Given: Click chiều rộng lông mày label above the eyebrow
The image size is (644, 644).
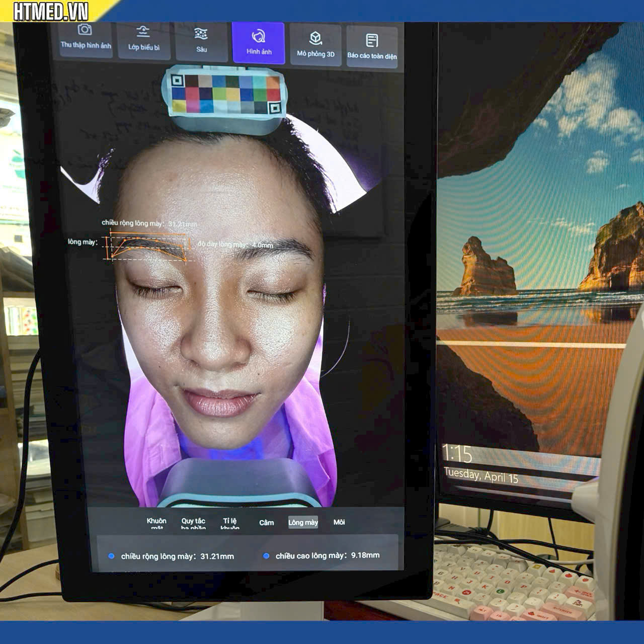Looking at the screenshot, I should pyautogui.click(x=149, y=223).
